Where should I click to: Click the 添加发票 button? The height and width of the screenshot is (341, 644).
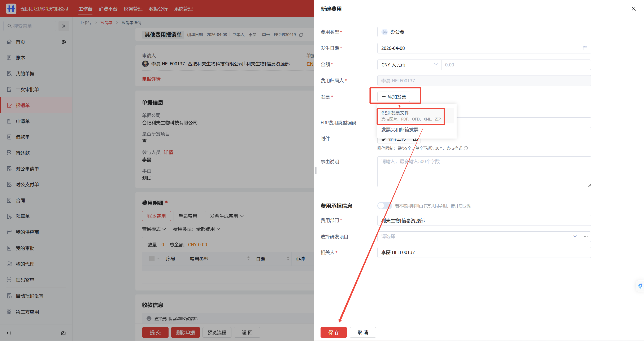[x=394, y=97]
